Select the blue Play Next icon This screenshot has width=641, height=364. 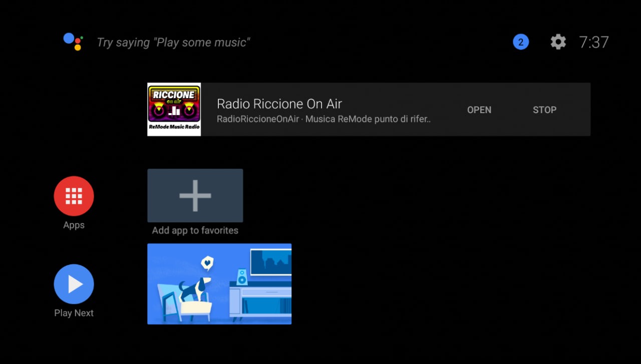coord(74,284)
